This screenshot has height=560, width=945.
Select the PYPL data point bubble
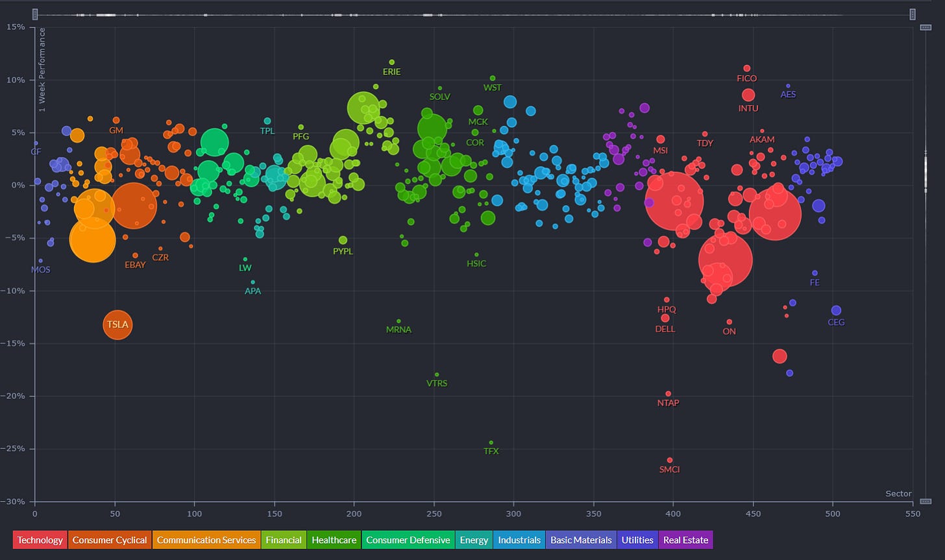[343, 240]
